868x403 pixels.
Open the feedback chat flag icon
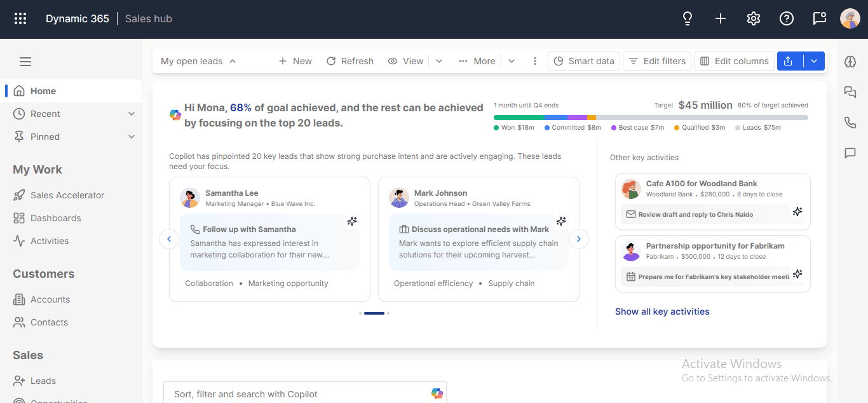[820, 18]
